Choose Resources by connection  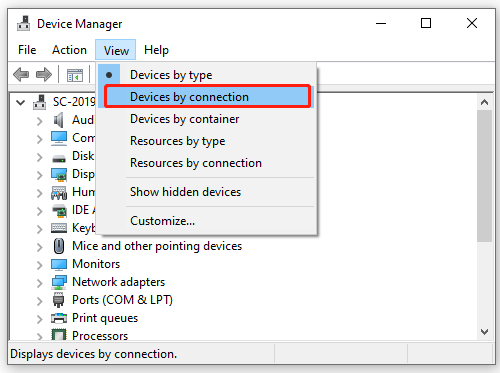[x=207, y=163]
